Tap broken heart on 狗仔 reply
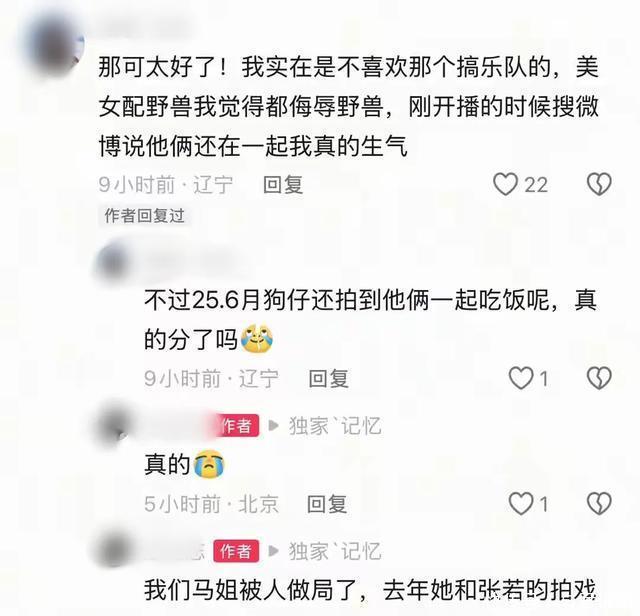Image resolution: width=640 pixels, height=616 pixels. click(599, 378)
